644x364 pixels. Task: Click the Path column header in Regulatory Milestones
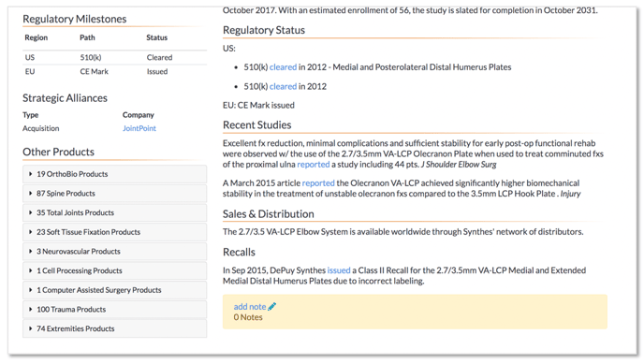[87, 37]
